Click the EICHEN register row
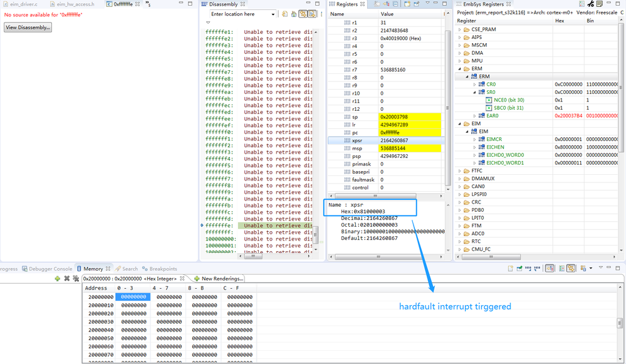 pos(537,147)
